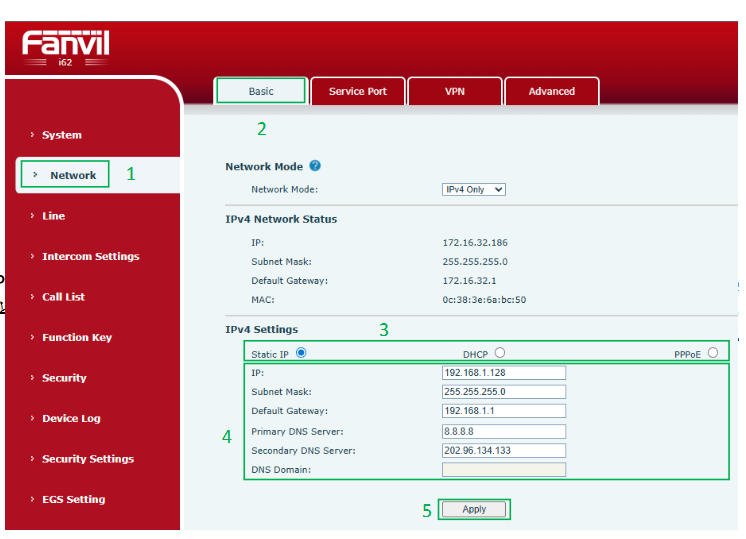Switch to the Advanced tab

[x=551, y=91]
